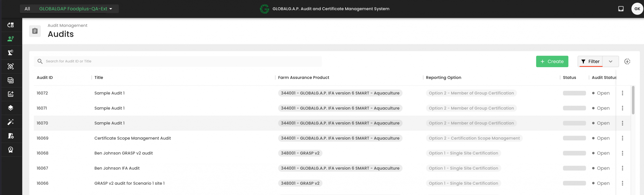644x195 pixels.
Task: Click the table vertical scrollbar
Action: [x=633, y=100]
